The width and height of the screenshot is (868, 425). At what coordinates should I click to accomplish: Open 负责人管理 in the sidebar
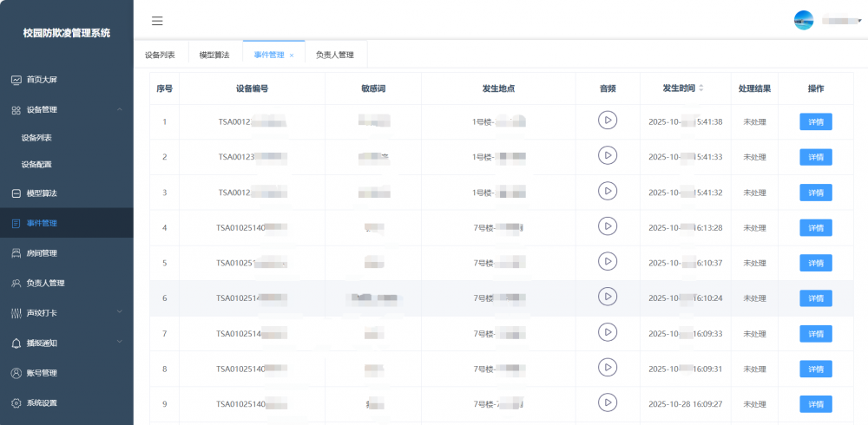click(x=44, y=283)
